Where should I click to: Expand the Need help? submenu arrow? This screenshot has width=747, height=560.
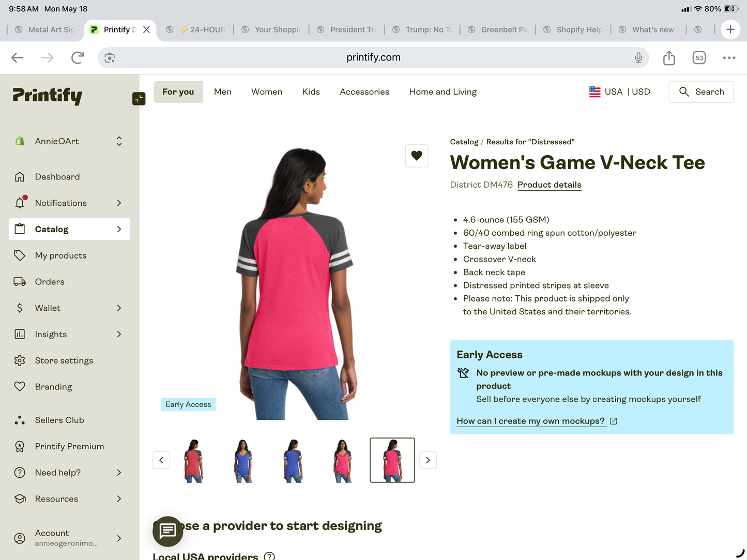(119, 473)
